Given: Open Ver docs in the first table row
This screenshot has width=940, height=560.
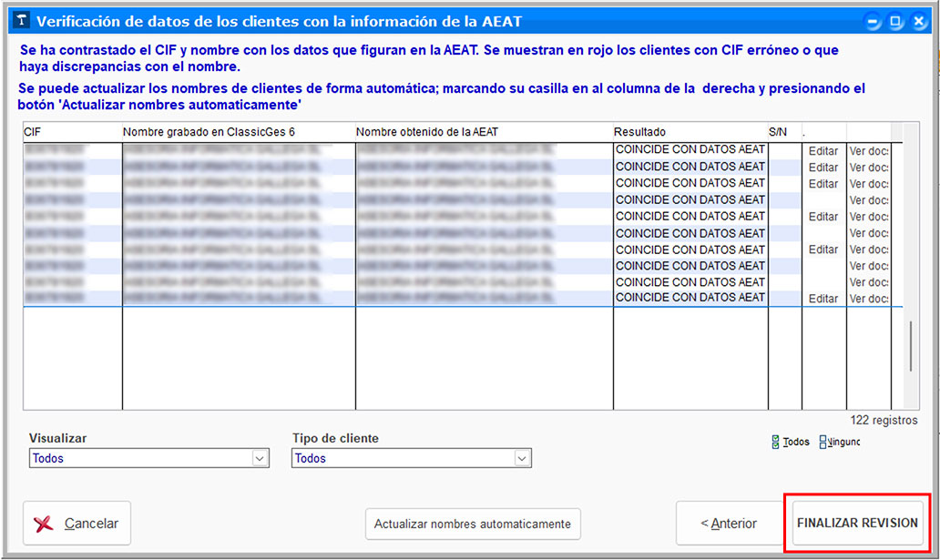Looking at the screenshot, I should (868, 150).
